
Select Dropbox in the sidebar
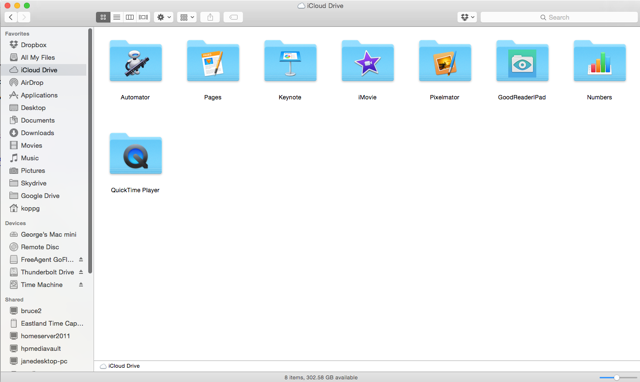pos(44,45)
